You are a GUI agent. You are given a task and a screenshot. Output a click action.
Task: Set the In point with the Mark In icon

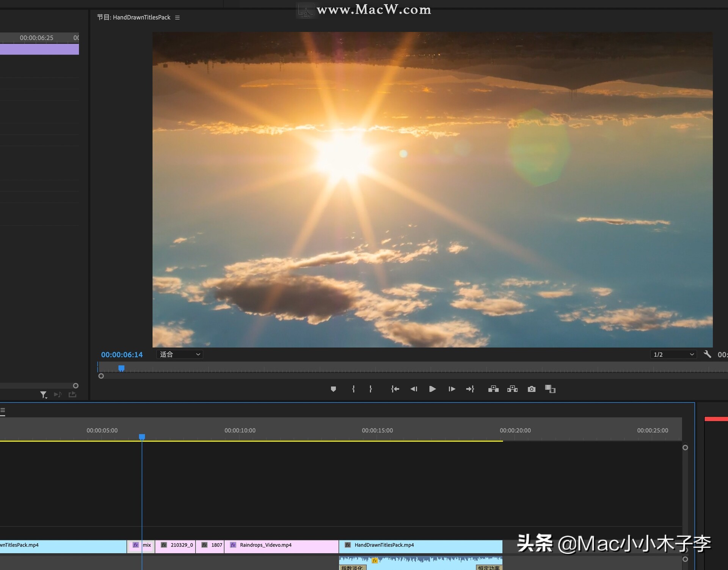(x=353, y=389)
